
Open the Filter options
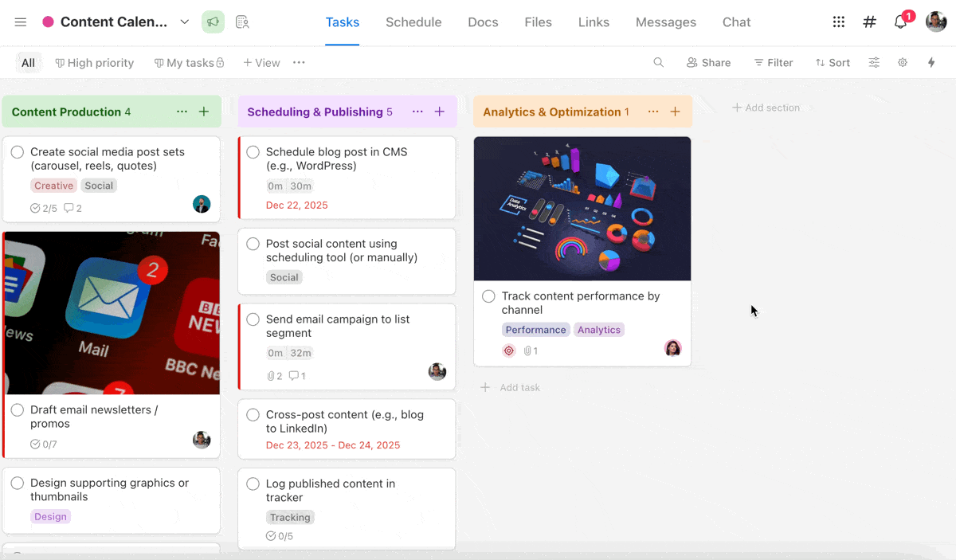(774, 63)
